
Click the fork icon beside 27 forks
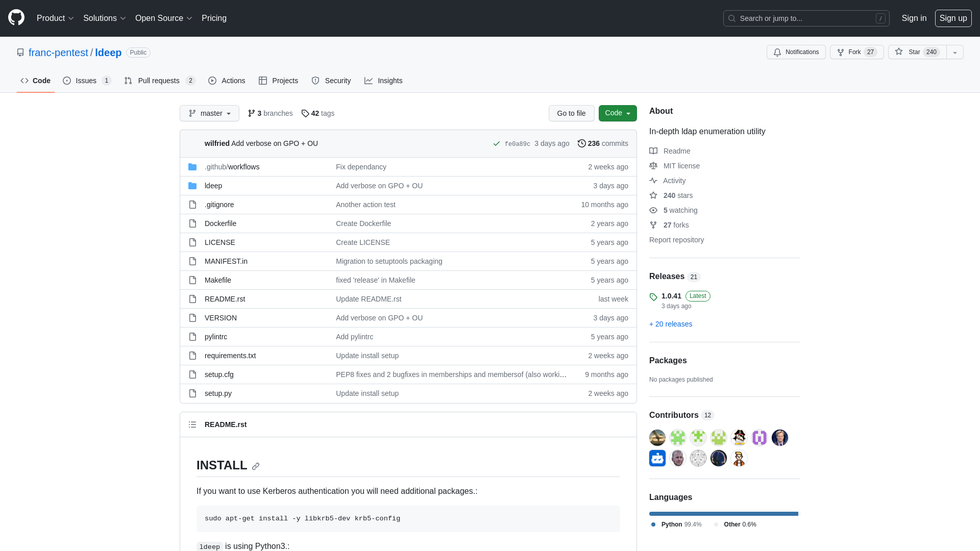653,225
